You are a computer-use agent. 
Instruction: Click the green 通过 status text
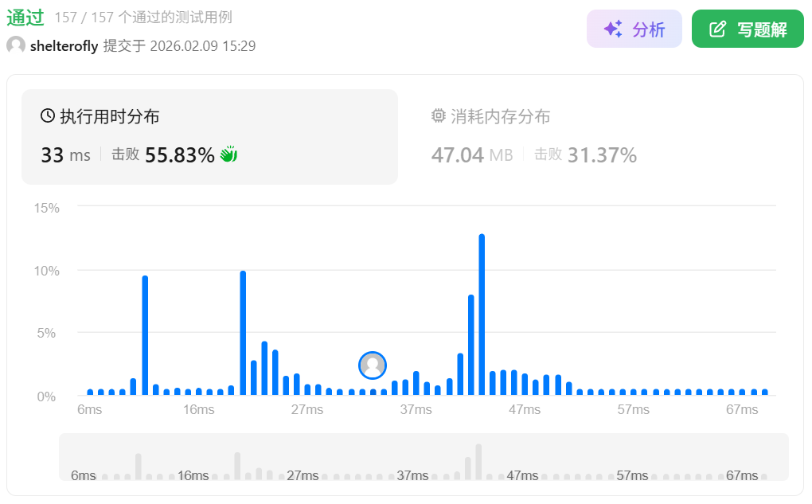tap(25, 18)
